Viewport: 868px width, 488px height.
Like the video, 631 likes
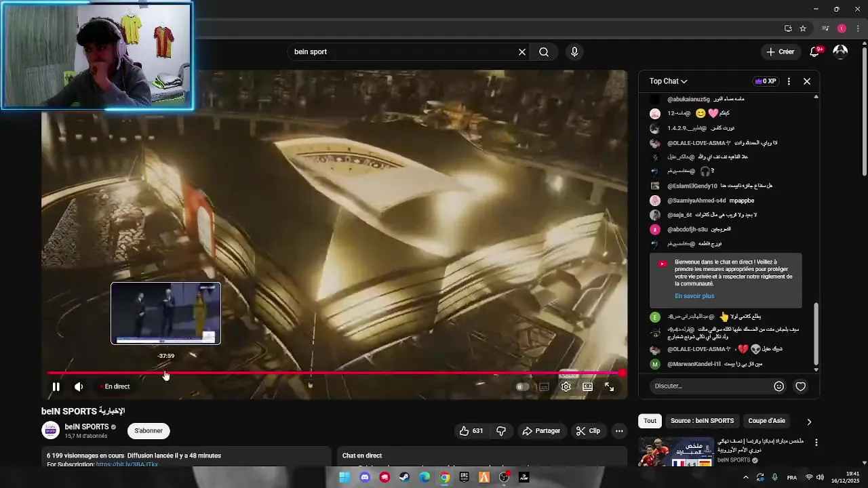coord(471,431)
